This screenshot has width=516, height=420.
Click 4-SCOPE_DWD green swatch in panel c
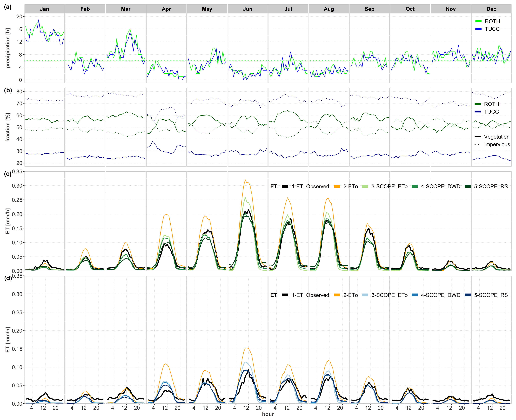415,186
